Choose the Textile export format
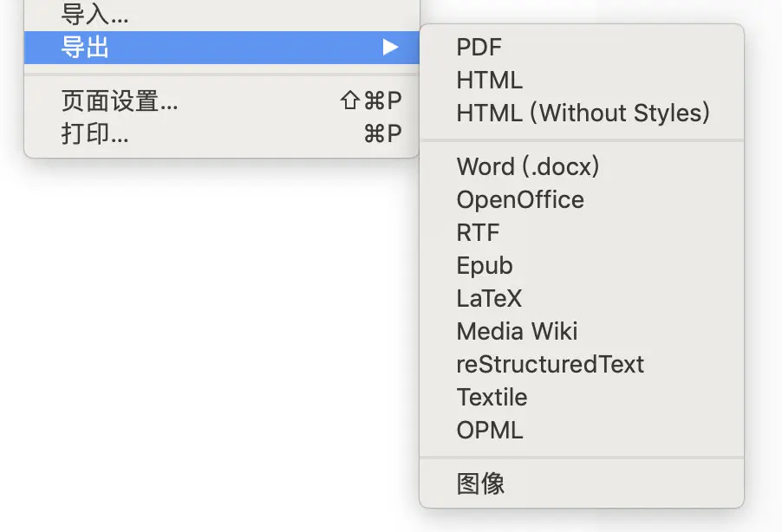The width and height of the screenshot is (782, 532). [x=492, y=398]
